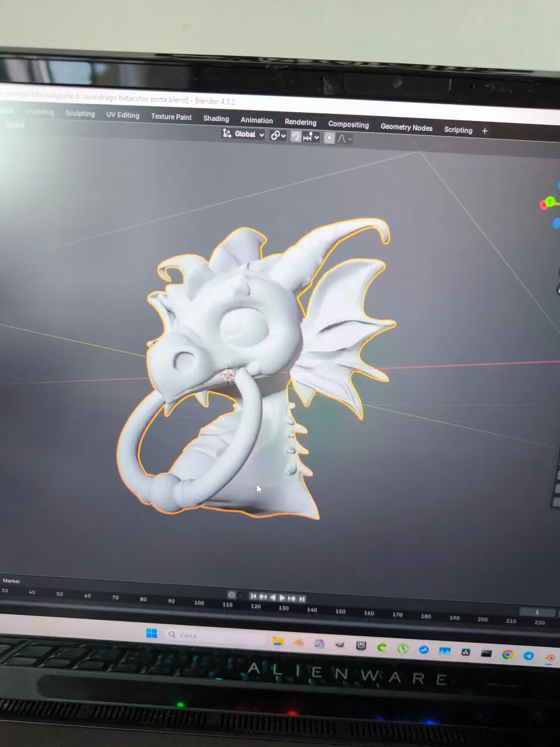Jump to the timeline end frame

click(x=302, y=599)
